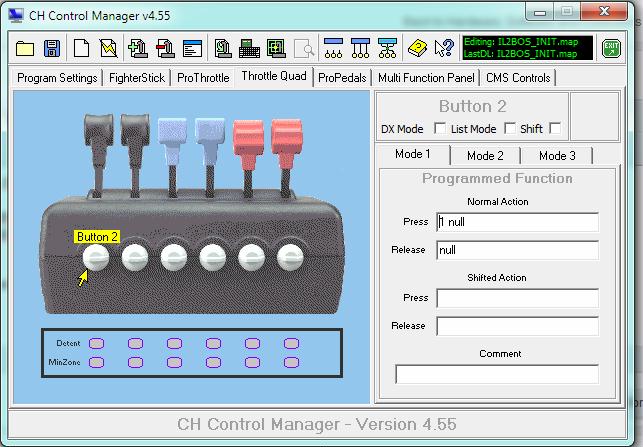643x447 pixels.
Task: Start the map wizard icon
Action: pyautogui.click(x=109, y=48)
